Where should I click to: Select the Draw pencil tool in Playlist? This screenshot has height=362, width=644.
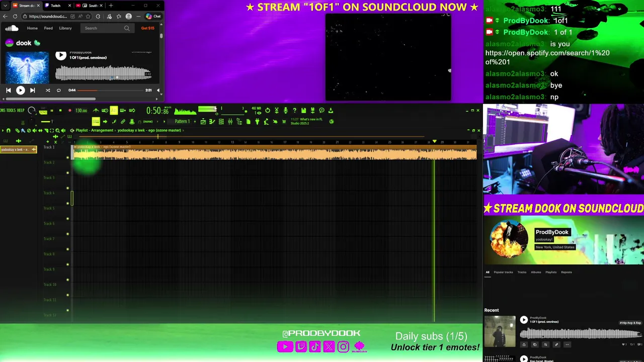(x=17, y=130)
